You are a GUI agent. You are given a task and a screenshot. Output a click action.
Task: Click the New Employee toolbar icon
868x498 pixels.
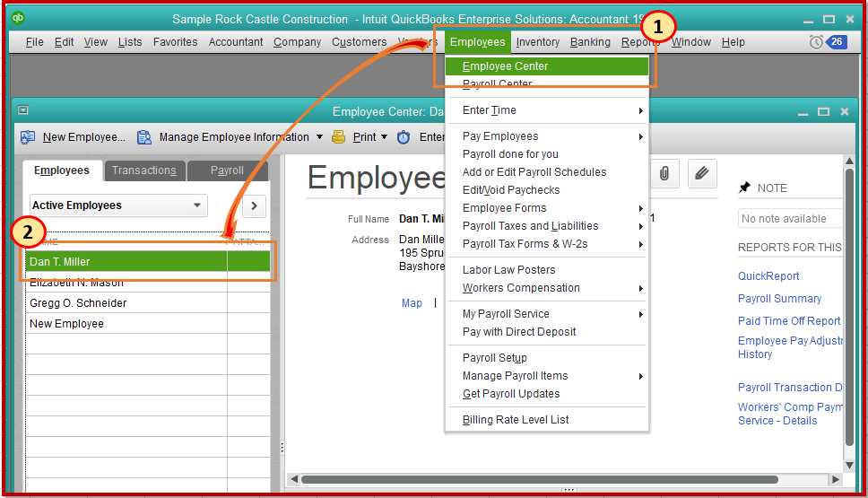pyautogui.click(x=28, y=136)
